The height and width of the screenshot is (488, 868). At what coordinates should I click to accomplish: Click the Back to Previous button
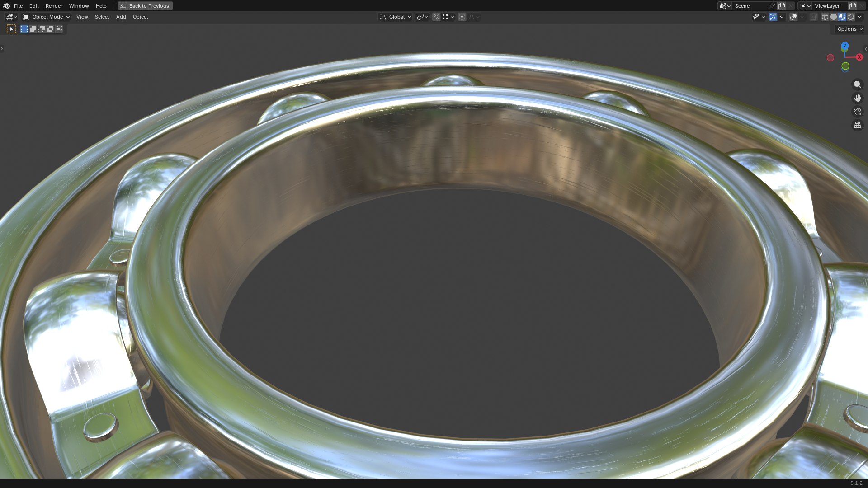pos(145,6)
